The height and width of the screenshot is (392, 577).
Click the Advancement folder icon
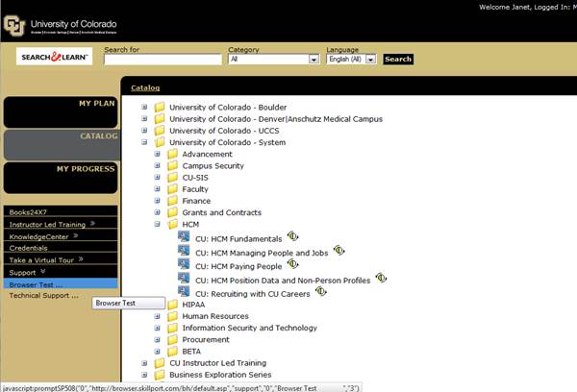tap(172, 154)
